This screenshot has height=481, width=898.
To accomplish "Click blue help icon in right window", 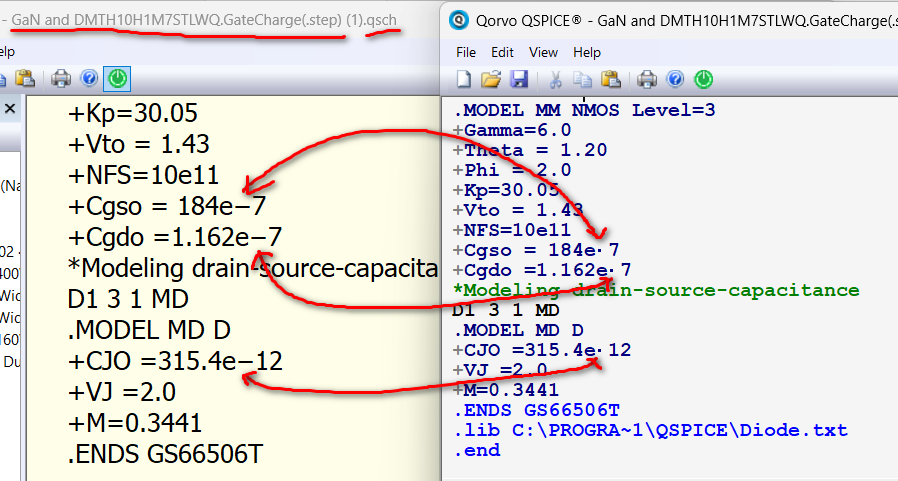I will (x=675, y=79).
